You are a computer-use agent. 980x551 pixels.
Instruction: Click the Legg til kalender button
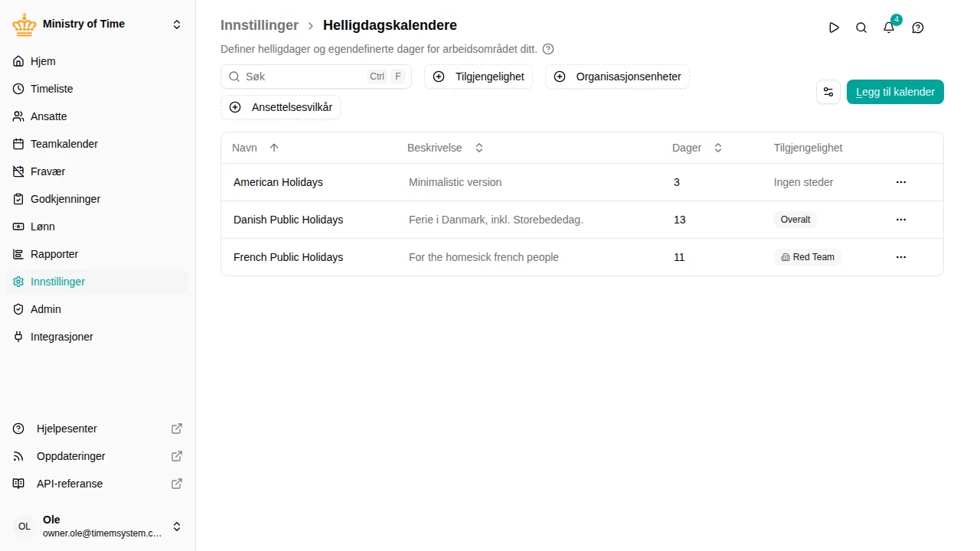(x=895, y=92)
